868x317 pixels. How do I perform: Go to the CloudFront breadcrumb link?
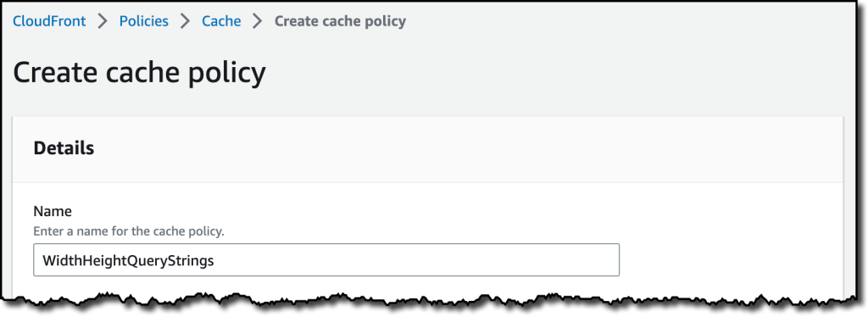click(x=49, y=21)
